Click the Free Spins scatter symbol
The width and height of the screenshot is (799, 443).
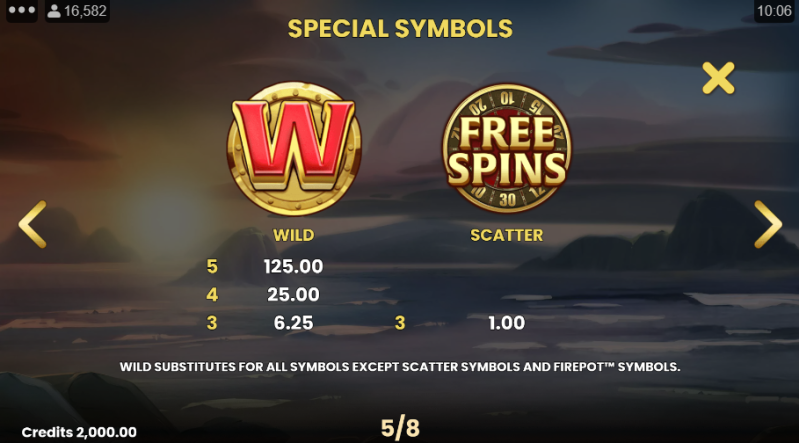coord(507,148)
